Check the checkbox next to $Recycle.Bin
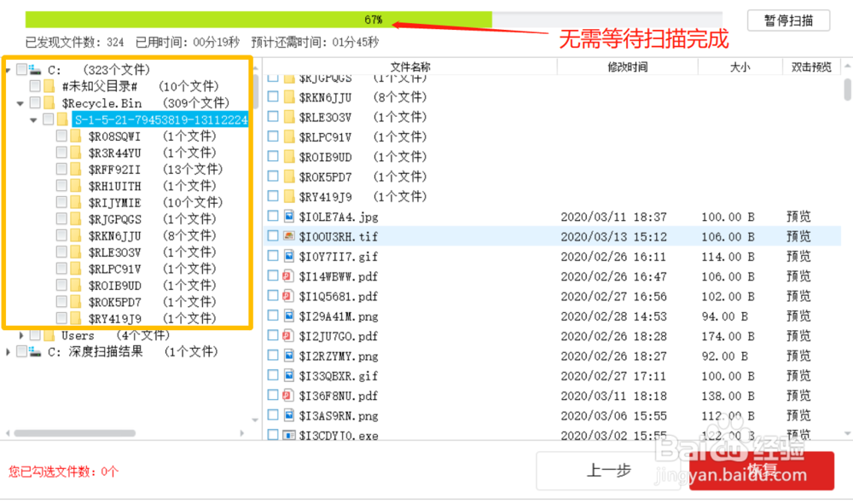Viewport: 853px width, 504px height. tap(32, 102)
